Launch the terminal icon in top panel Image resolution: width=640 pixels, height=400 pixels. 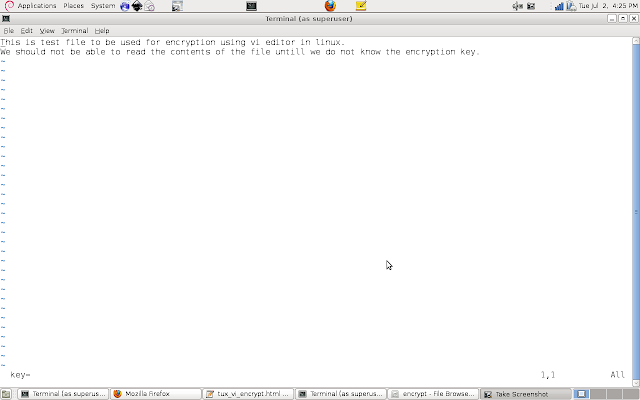pos(251,6)
